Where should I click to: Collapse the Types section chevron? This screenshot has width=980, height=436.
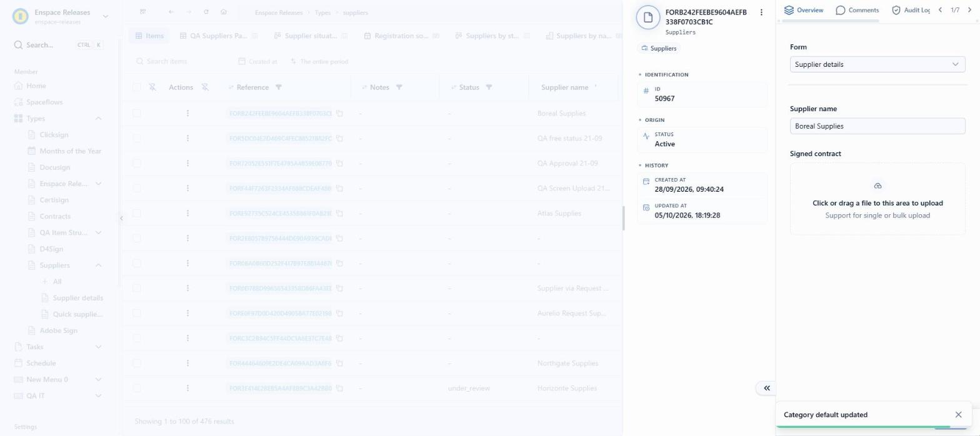pyautogui.click(x=99, y=119)
